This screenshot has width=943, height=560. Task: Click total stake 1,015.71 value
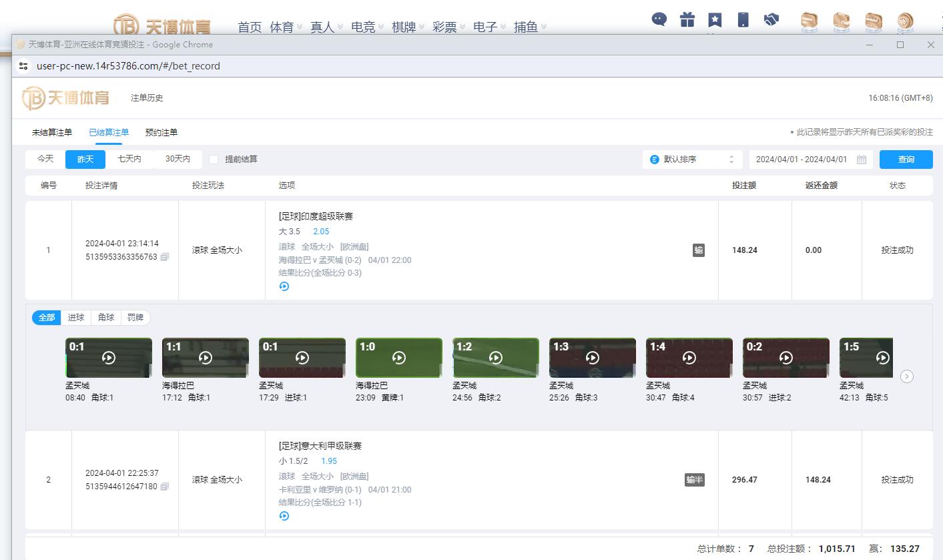click(x=837, y=549)
